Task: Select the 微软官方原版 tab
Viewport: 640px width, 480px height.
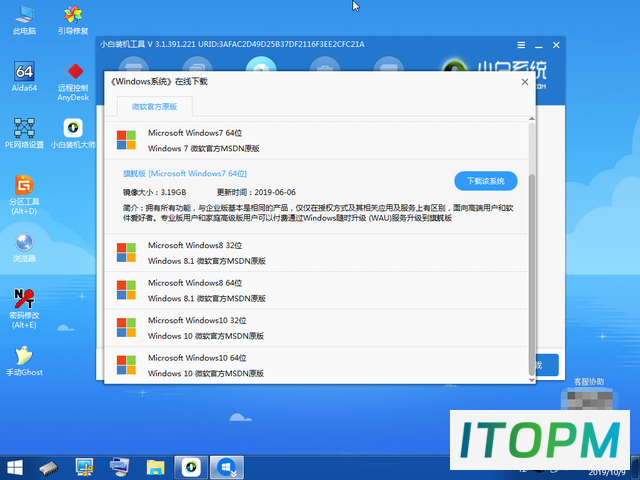Action: [154, 107]
